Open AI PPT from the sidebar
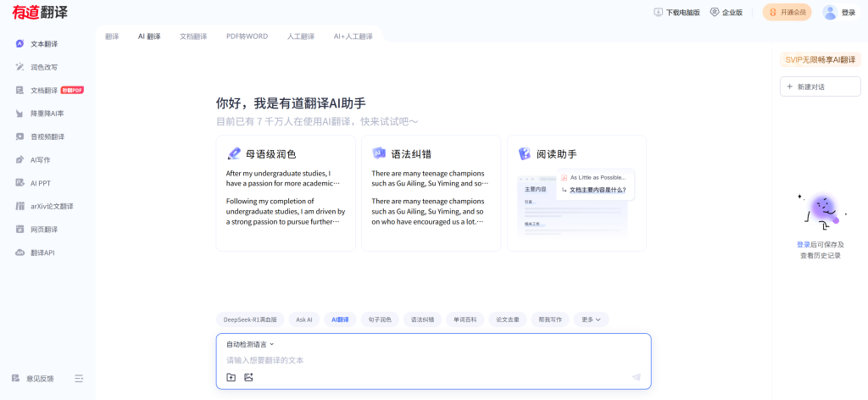This screenshot has height=400, width=868. pos(42,183)
